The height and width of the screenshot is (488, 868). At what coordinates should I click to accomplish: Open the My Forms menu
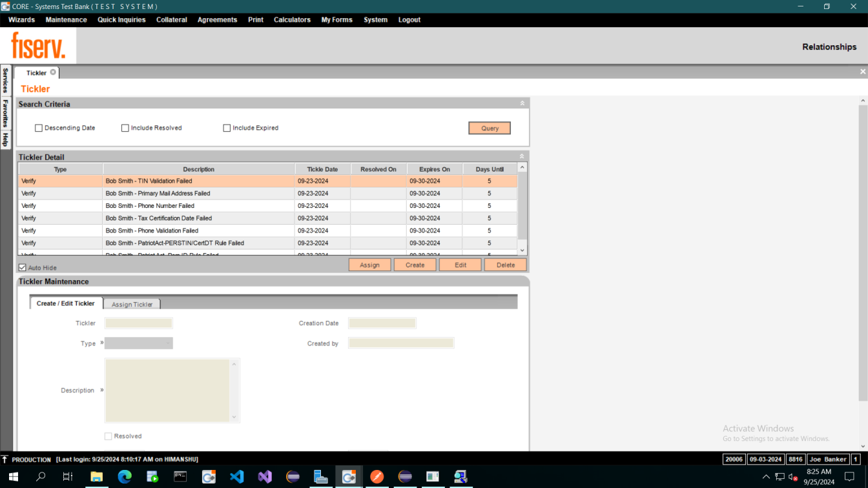[x=337, y=20]
